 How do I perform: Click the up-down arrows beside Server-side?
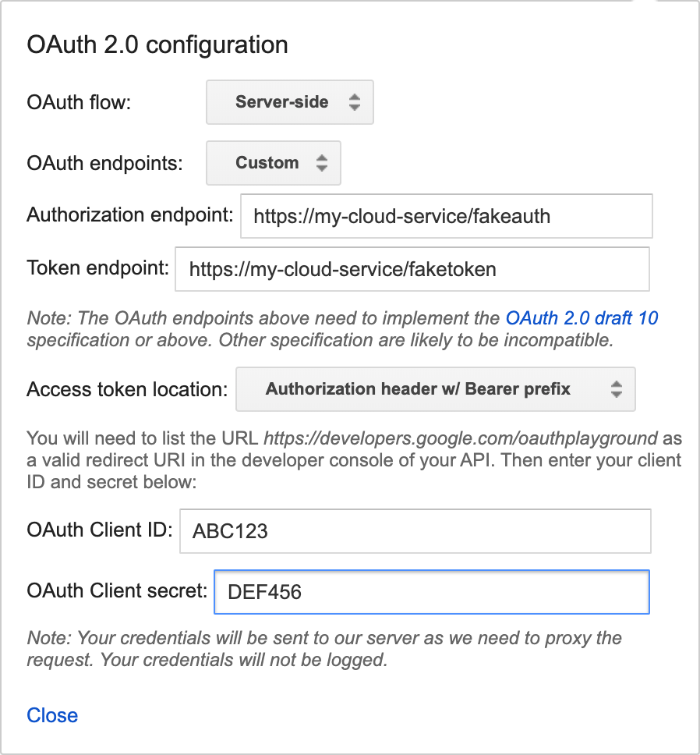coord(355,102)
